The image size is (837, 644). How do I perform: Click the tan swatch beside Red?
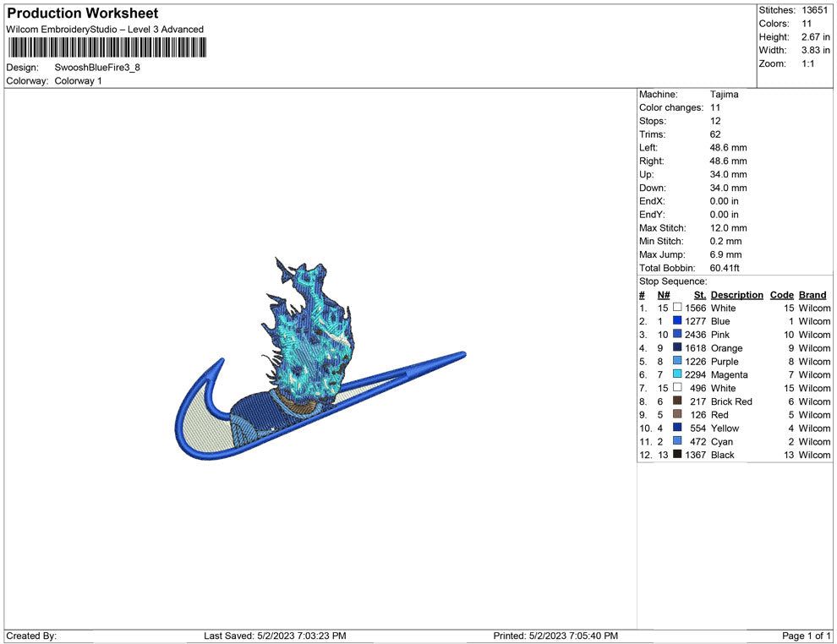coord(677,414)
